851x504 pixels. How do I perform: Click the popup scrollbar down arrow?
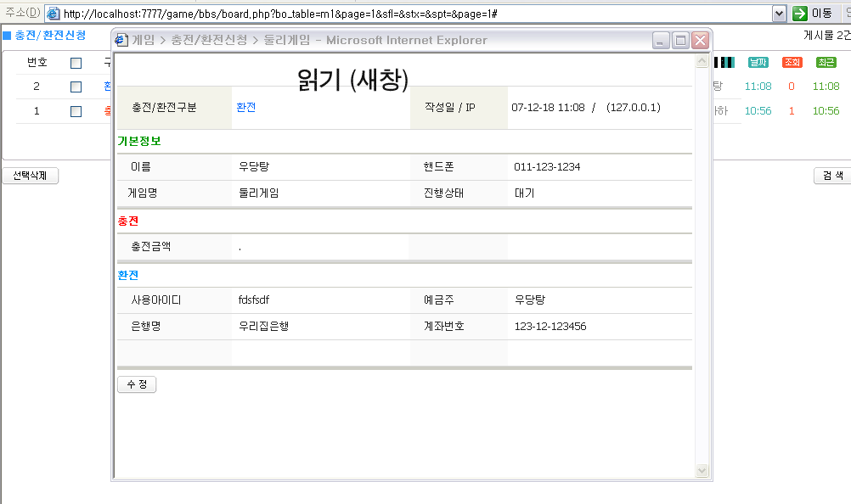click(702, 470)
